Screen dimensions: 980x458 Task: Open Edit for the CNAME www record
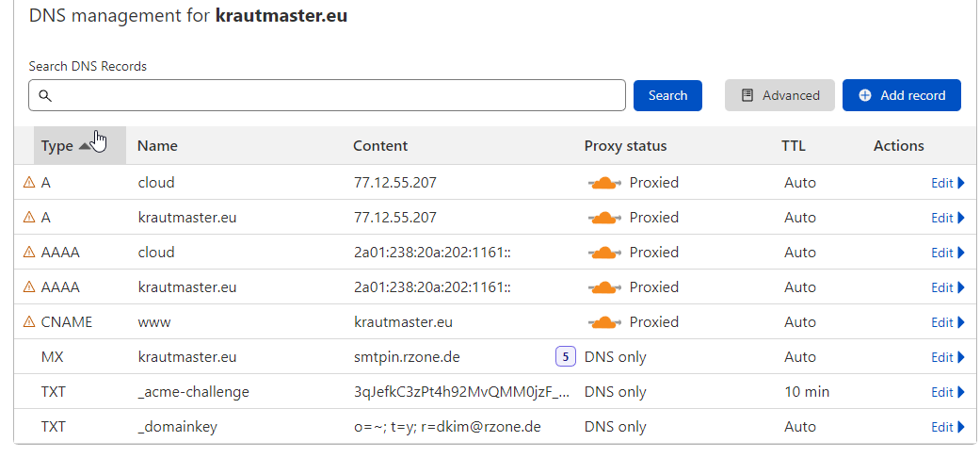pyautogui.click(x=947, y=321)
